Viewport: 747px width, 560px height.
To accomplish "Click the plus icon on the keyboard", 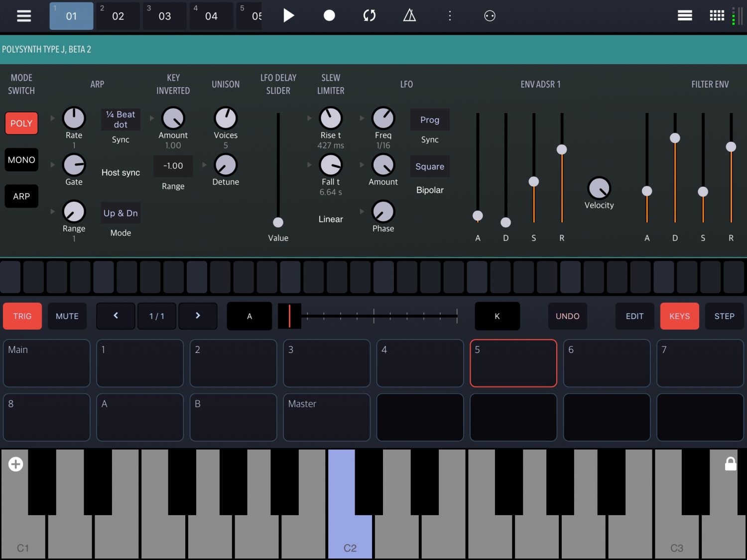I will [15, 464].
